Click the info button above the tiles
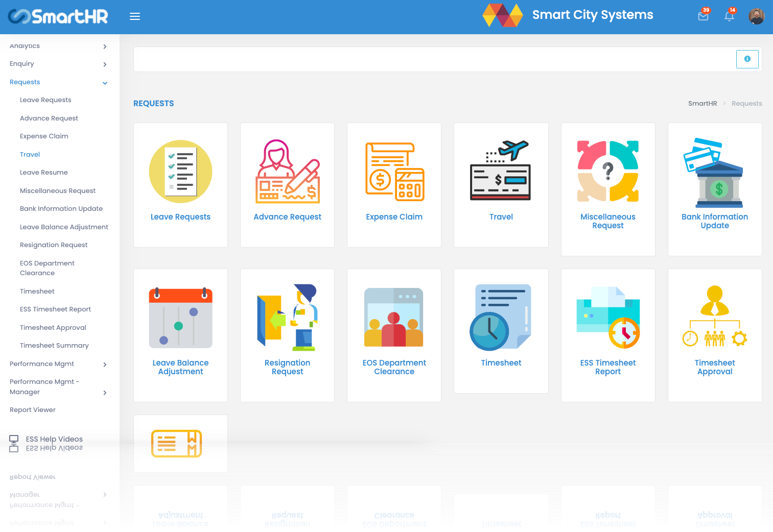 tap(747, 59)
